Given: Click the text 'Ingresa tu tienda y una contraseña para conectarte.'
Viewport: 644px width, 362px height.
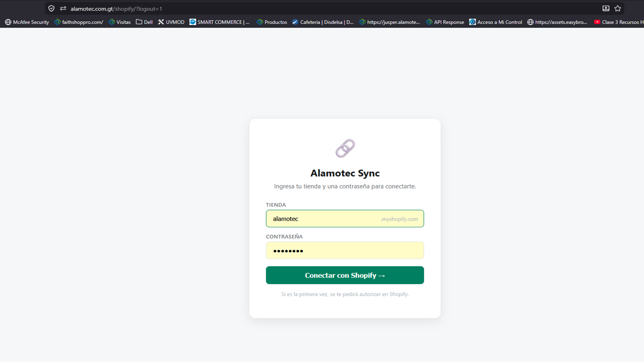Looking at the screenshot, I should (345, 186).
